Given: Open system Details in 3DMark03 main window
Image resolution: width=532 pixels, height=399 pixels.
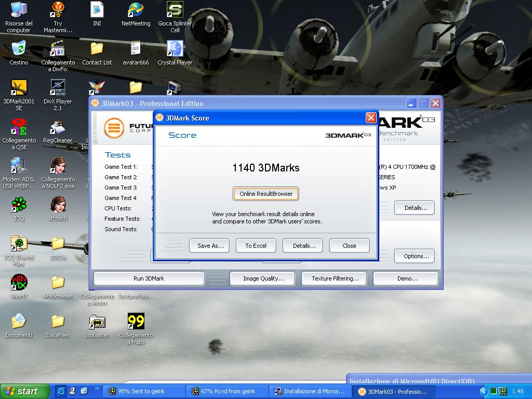Looking at the screenshot, I should (415, 208).
